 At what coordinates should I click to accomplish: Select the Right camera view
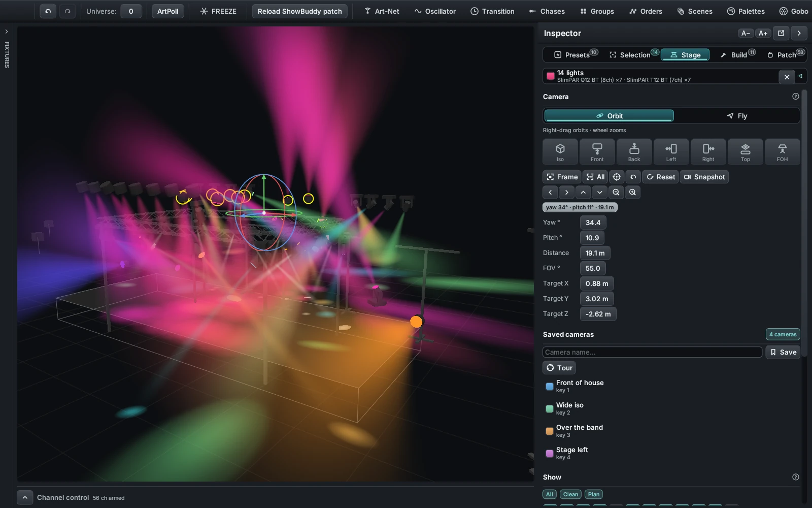click(x=708, y=152)
